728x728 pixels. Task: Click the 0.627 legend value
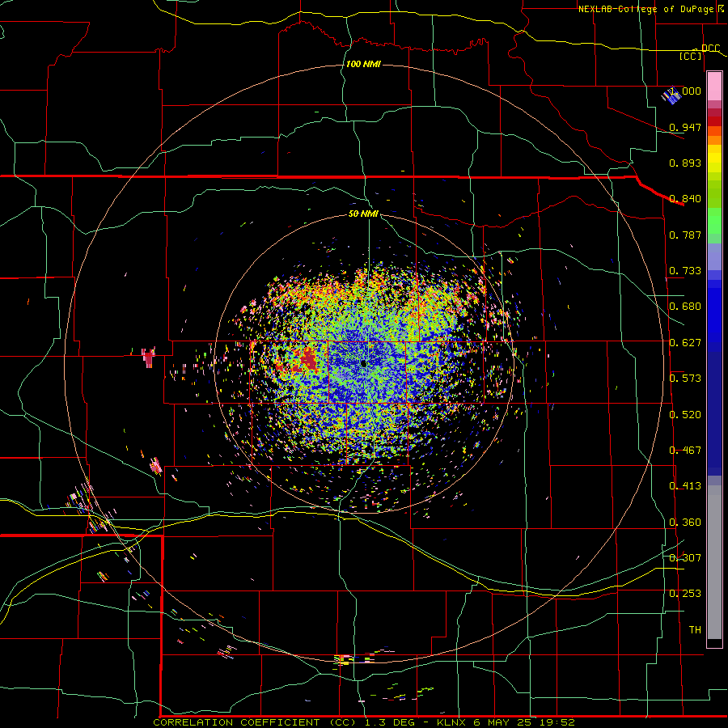coord(685,343)
